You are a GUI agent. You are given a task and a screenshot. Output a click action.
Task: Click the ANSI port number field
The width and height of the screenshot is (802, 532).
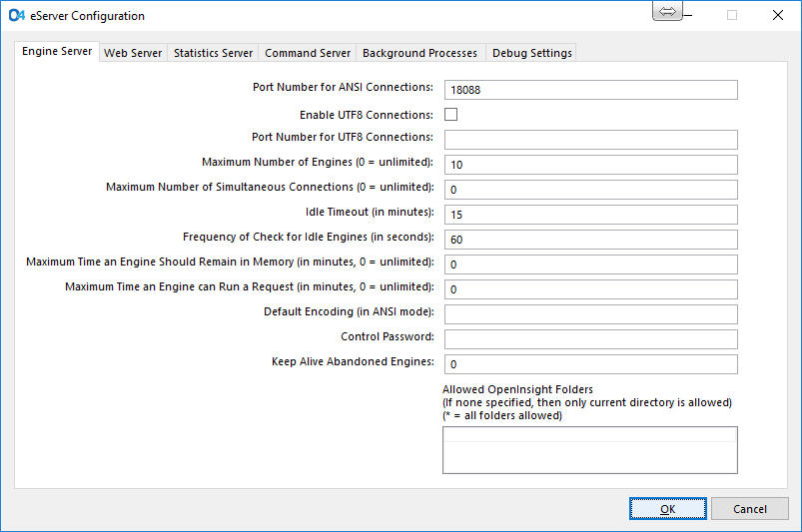[x=590, y=90]
